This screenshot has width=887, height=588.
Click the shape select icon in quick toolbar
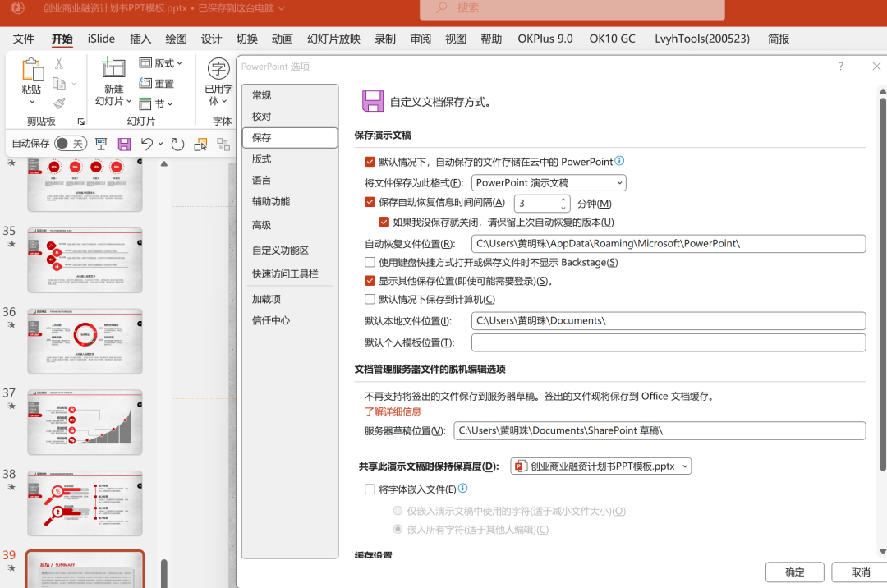click(200, 145)
